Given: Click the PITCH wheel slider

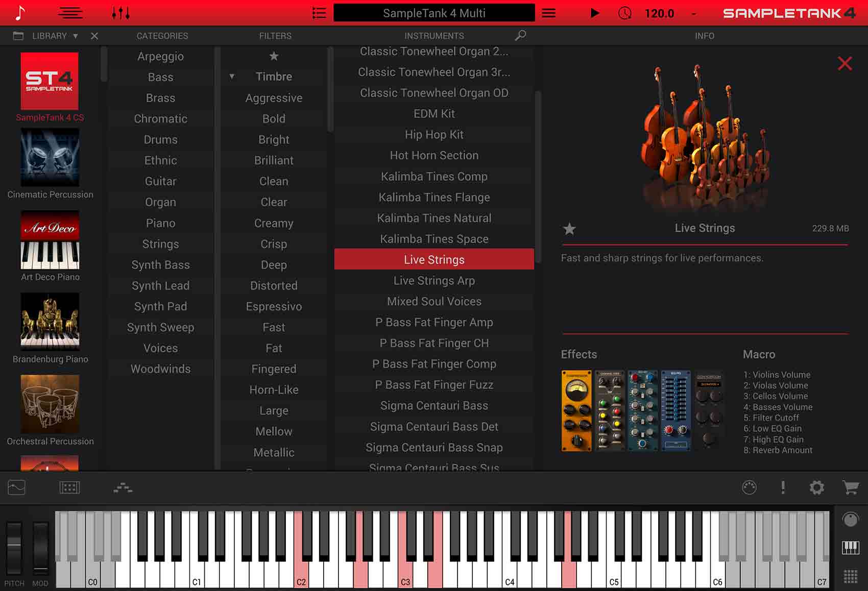Looking at the screenshot, I should point(14,549).
